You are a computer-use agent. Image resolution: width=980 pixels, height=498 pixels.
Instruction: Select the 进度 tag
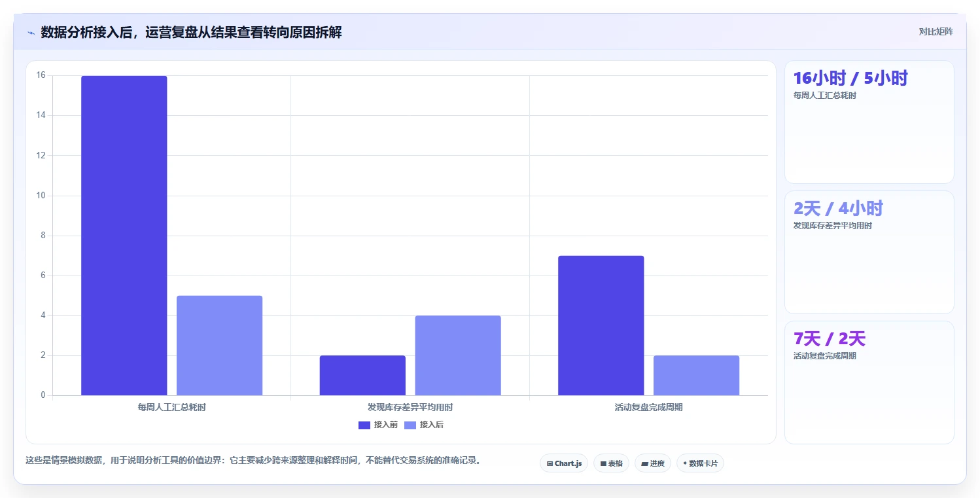[x=653, y=463]
